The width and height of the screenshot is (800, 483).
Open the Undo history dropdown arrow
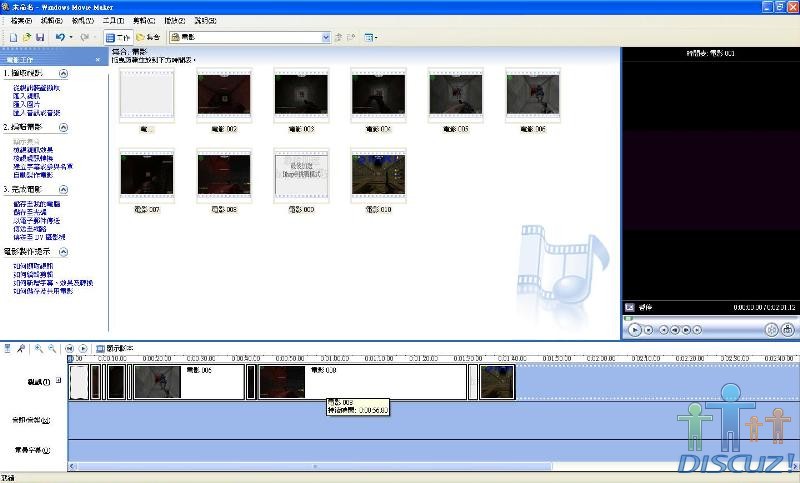(x=71, y=37)
